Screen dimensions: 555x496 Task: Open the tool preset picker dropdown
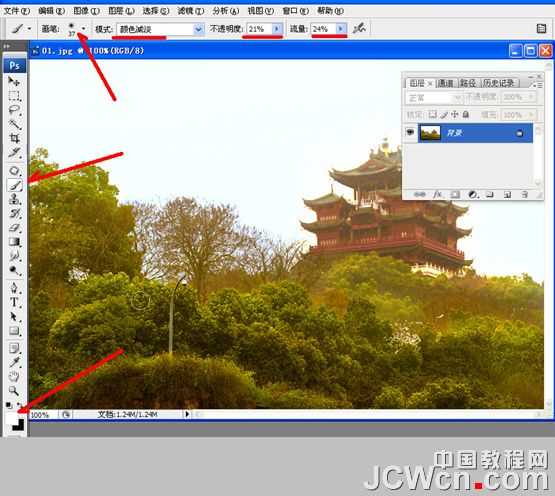coord(29,28)
